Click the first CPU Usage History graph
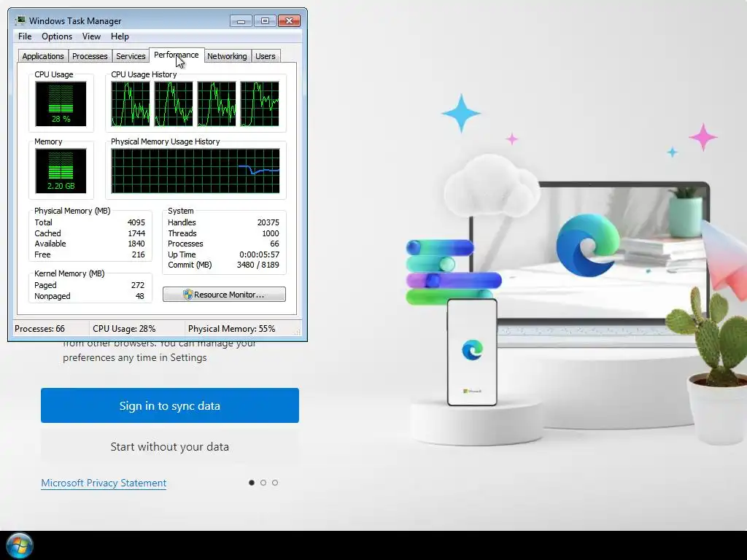The height and width of the screenshot is (560, 747). click(130, 104)
